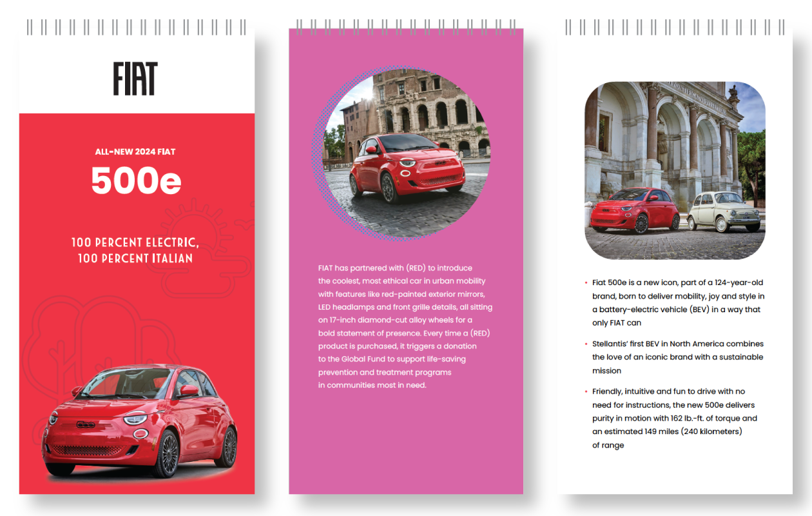This screenshot has height=516, width=812.
Task: Click the single-word "mission" line
Action: [607, 371]
